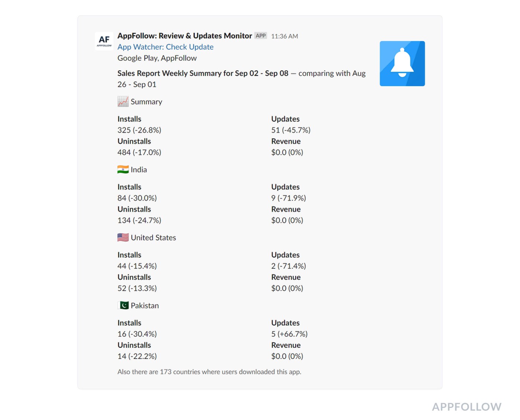Click the blue bell notification thumbnail
This screenshot has height=420, width=520.
click(402, 64)
